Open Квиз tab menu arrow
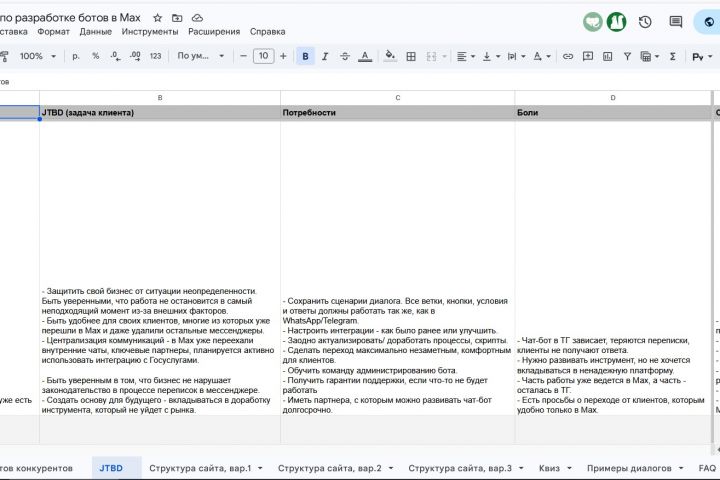Screen dimensions: 720x480 569,468
